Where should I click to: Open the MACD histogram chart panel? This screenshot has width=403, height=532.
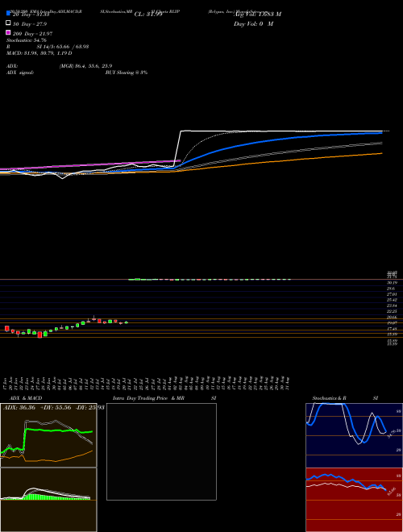[x=48, y=500]
